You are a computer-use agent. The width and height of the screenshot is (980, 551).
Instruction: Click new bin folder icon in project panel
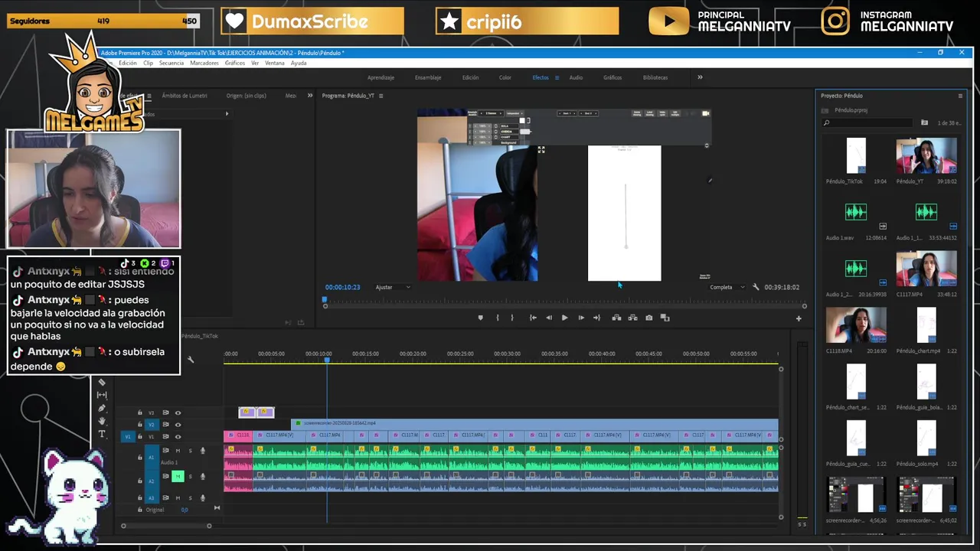coord(924,122)
